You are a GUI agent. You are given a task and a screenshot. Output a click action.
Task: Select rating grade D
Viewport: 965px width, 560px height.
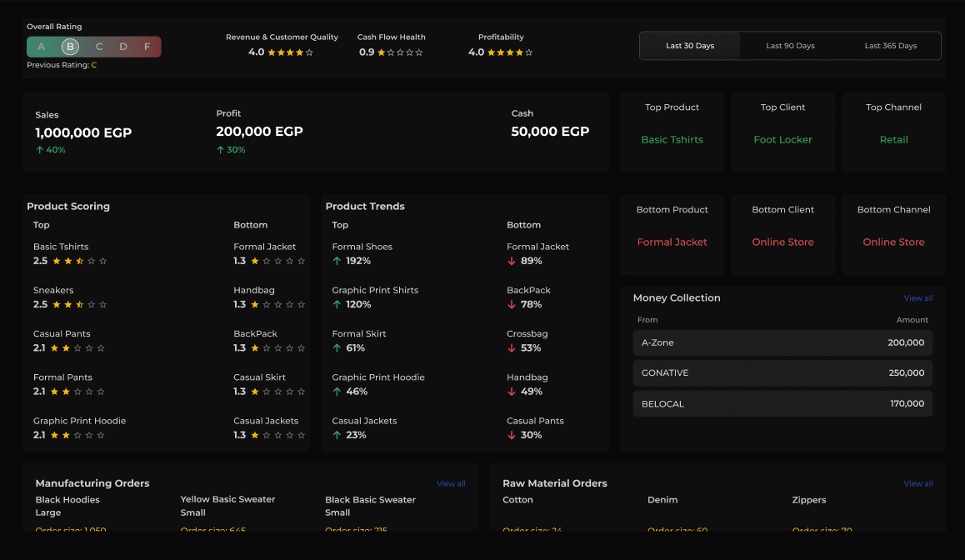point(123,47)
